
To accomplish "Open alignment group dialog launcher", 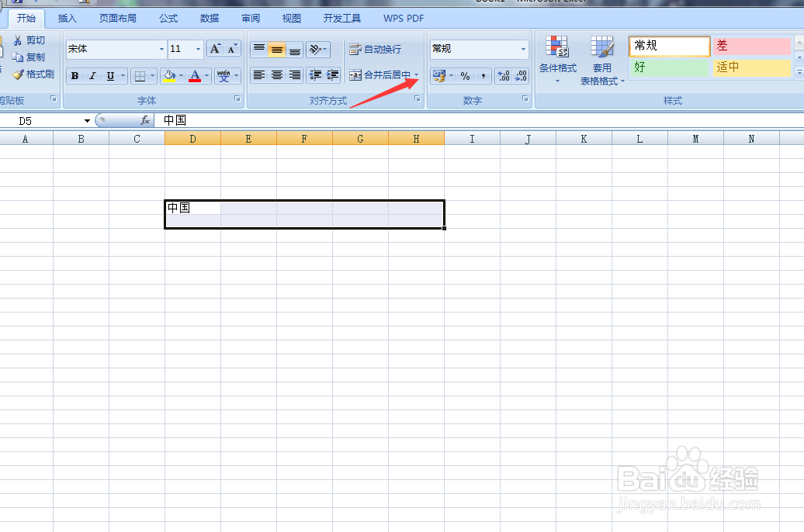I will point(418,98).
